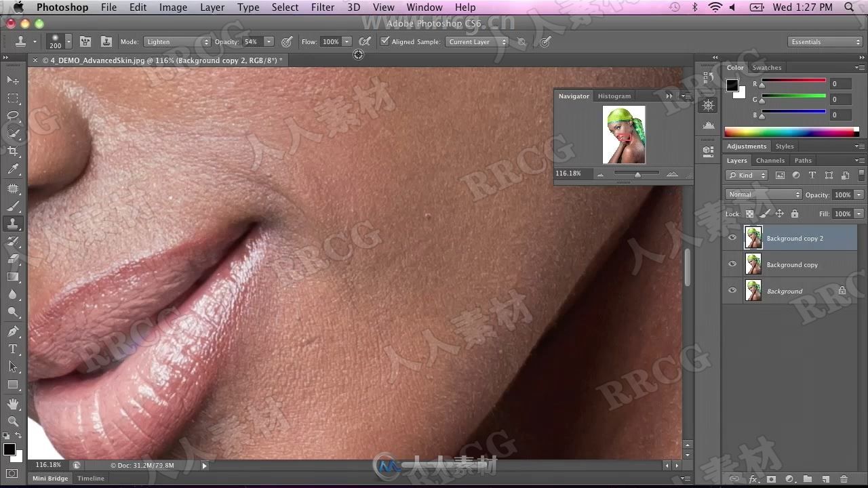
Task: Select the Brush tool
Action: click(x=13, y=206)
